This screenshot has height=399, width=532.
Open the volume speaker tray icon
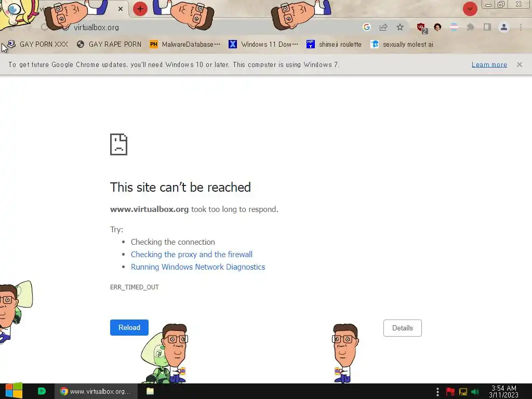(475, 392)
